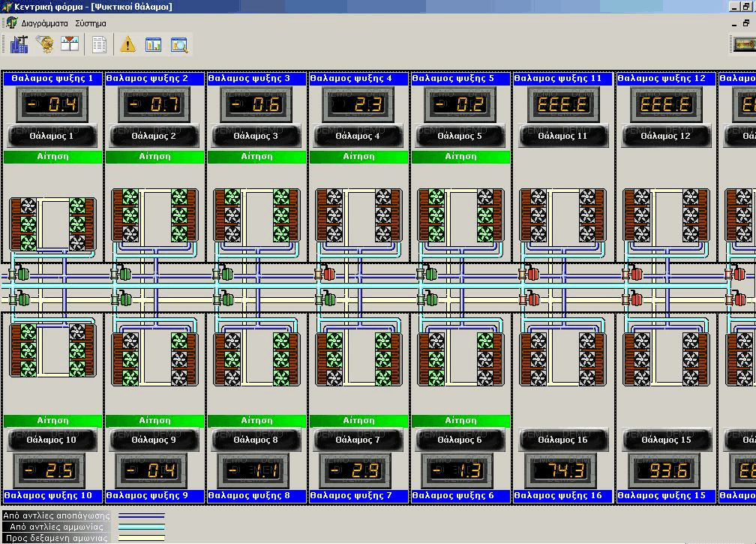The image size is (756, 544).
Task: Click the temperature display reading 74.3
Action: coord(562,471)
